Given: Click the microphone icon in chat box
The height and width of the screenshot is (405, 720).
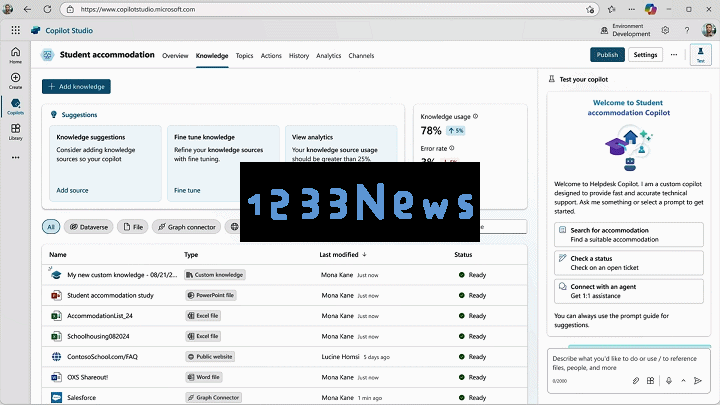Looking at the screenshot, I should [x=669, y=381].
